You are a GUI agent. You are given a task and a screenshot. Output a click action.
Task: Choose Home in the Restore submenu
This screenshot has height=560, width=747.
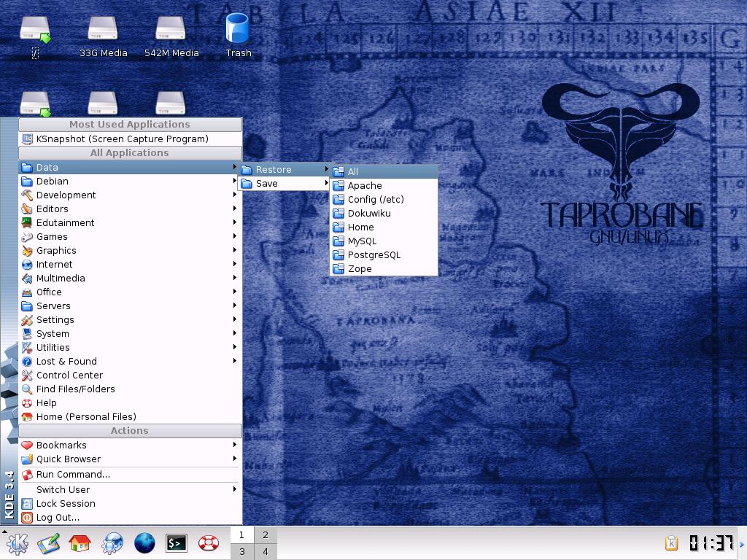[x=384, y=227]
